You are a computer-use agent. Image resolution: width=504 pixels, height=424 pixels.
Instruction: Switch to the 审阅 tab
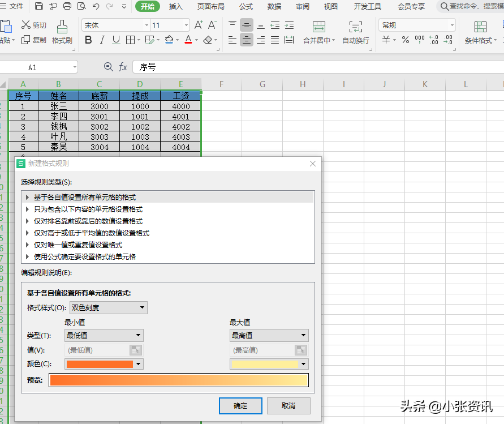pyautogui.click(x=303, y=6)
